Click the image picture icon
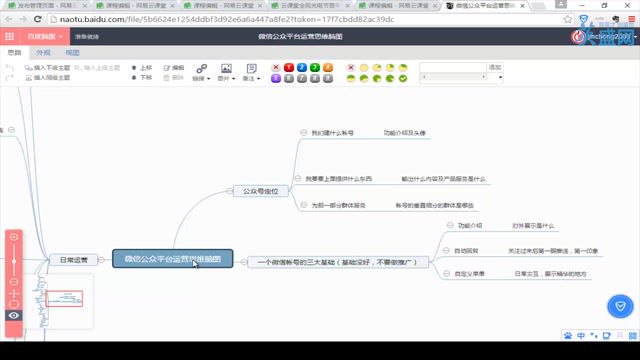 [x=226, y=68]
